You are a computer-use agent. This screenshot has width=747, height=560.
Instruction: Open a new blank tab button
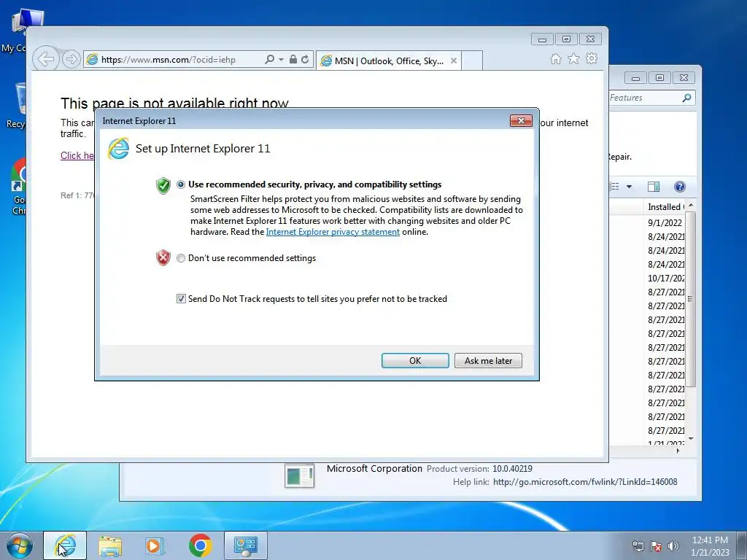tap(472, 61)
